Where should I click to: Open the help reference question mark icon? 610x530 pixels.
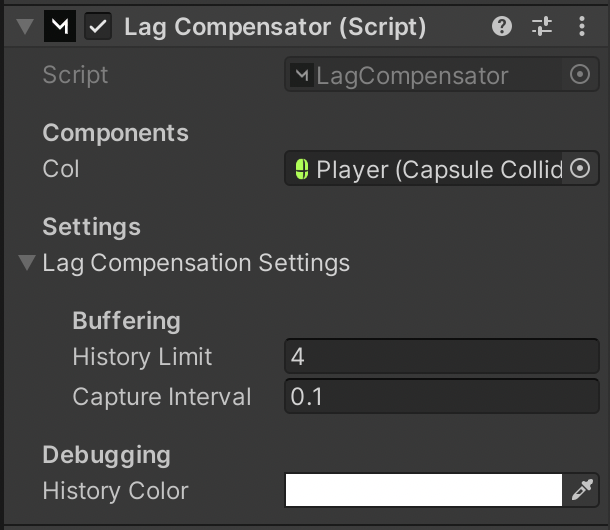(502, 27)
